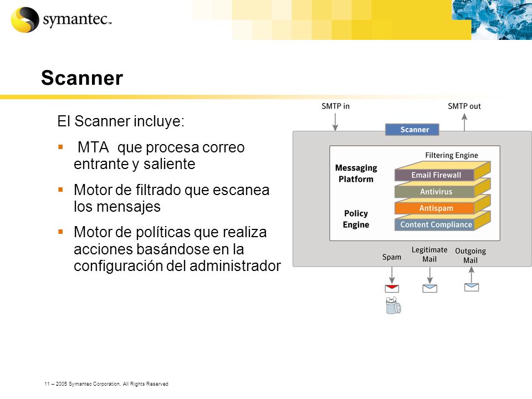The width and height of the screenshot is (532, 399).
Task: Click the 'Filtering Engine' label
Action: coord(452,155)
